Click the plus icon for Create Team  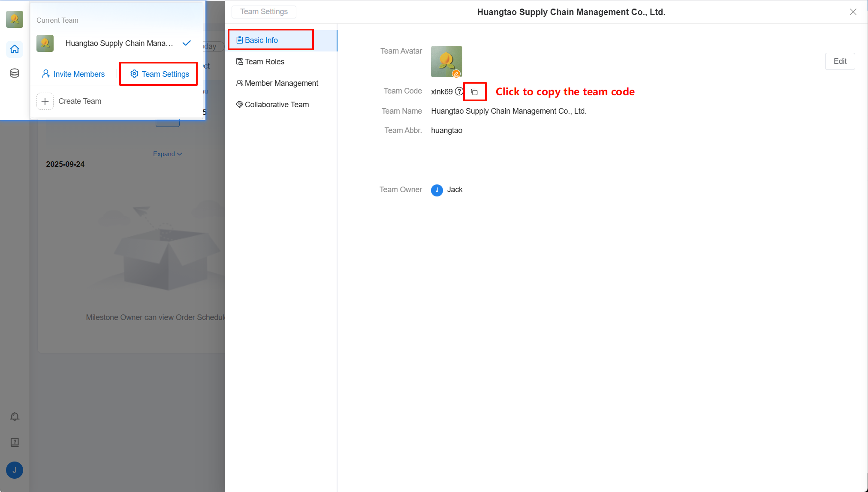[x=45, y=101]
